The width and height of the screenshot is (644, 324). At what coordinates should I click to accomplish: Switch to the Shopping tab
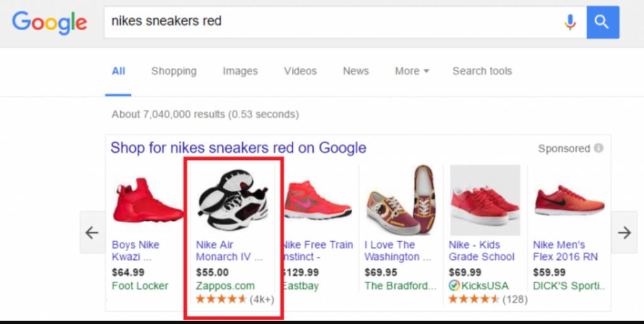pos(174,71)
